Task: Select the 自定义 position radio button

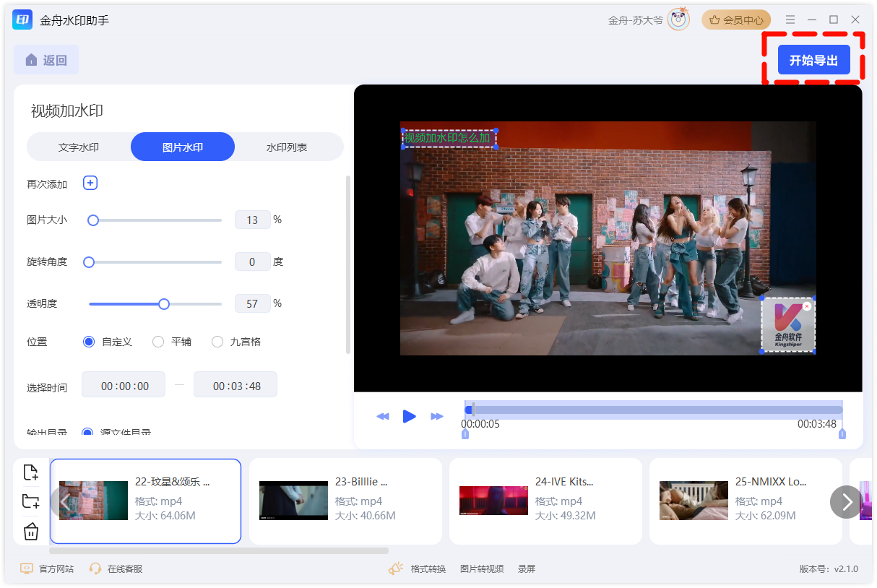Action: pos(89,342)
